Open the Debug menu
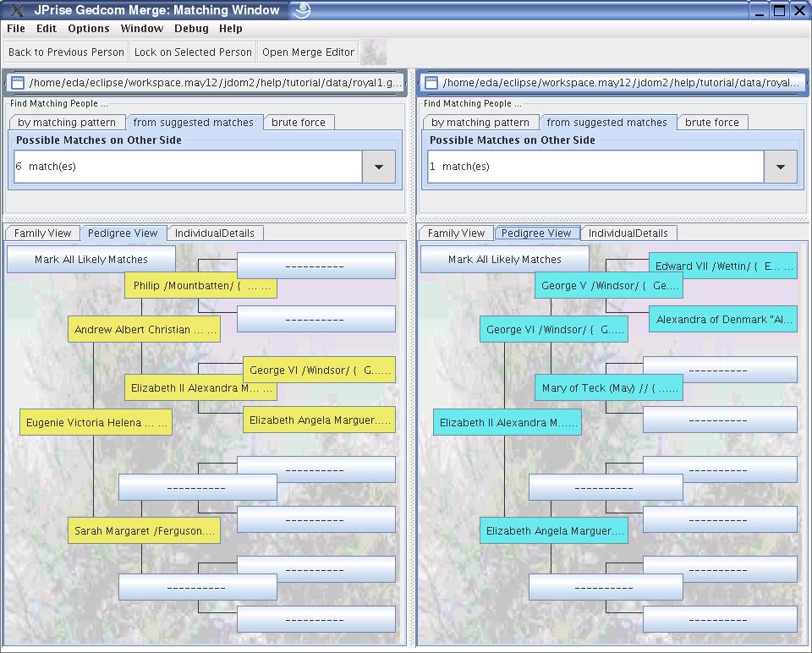812x653 pixels. (191, 28)
